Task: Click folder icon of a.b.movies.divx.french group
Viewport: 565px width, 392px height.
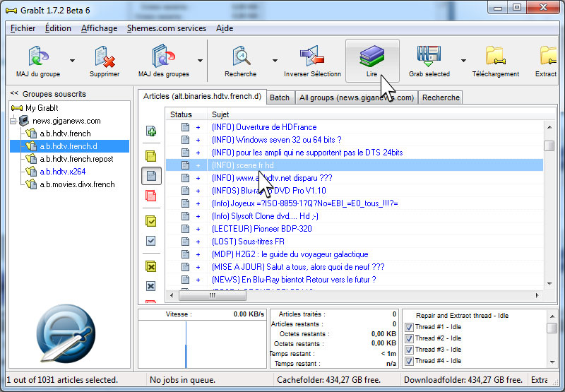Action: pyautogui.click(x=31, y=184)
